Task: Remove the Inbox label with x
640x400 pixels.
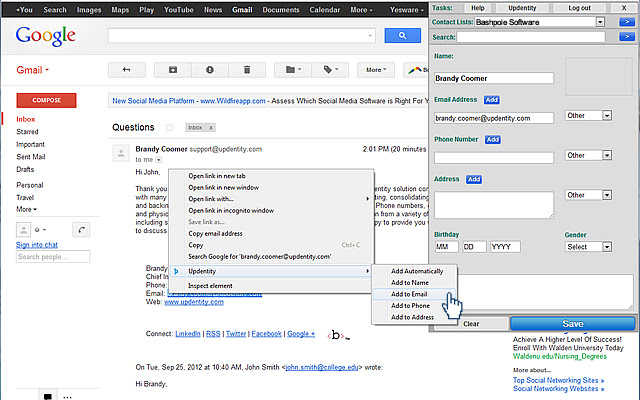Action: [x=211, y=128]
